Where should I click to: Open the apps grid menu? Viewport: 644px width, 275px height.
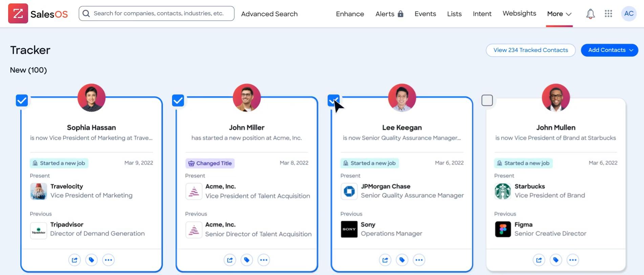point(608,14)
